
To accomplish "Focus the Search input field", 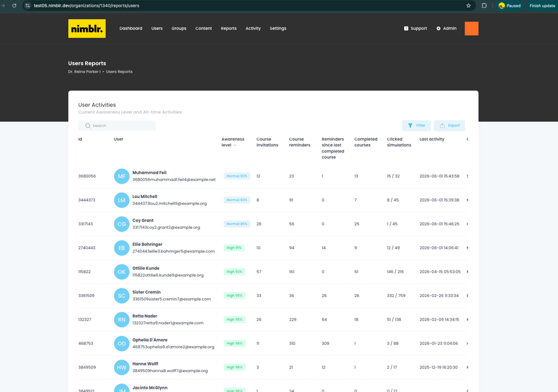I will pyautogui.click(x=117, y=126).
